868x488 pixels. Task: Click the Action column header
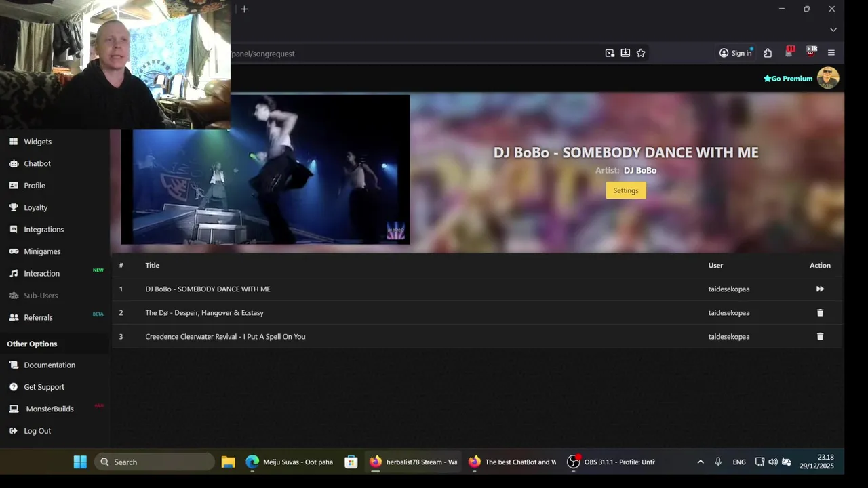[x=820, y=266]
